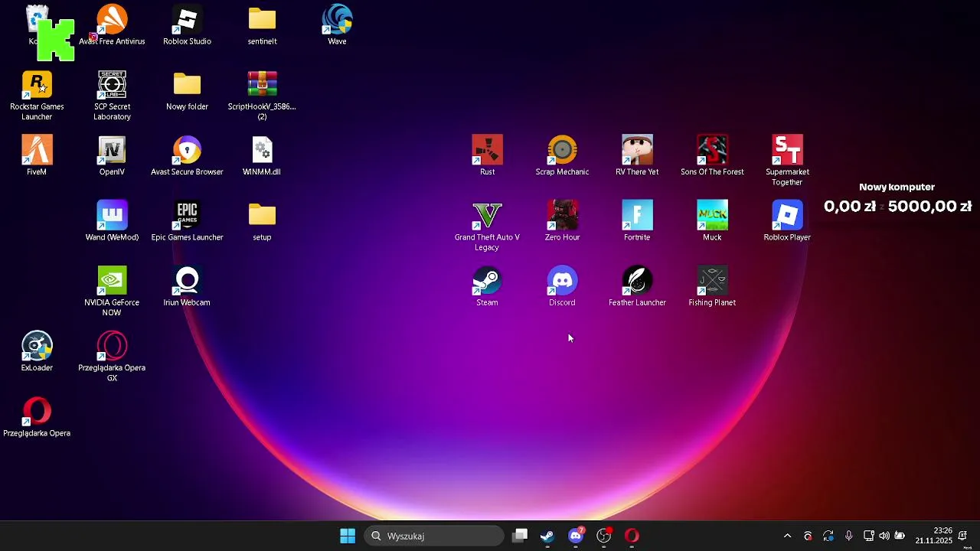Open the Windows Start menu
Viewport: 980px width, 551px height.
coord(348,536)
